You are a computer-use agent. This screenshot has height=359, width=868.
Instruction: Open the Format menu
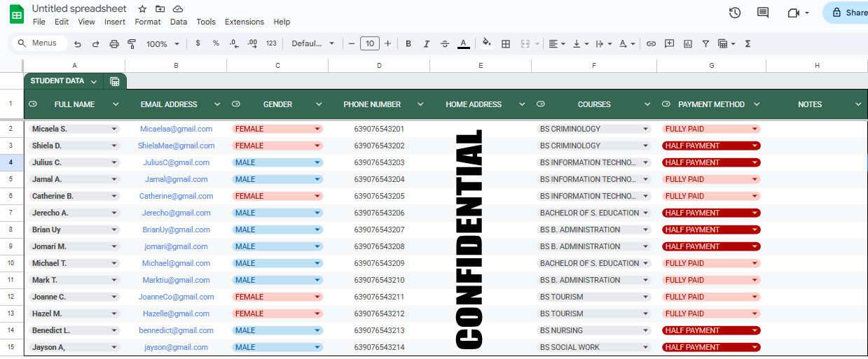tap(148, 22)
